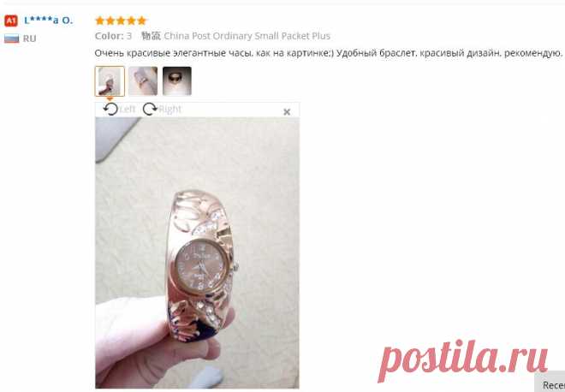Click the 'Color: 3' variant label
565x392 pixels.
coord(113,36)
